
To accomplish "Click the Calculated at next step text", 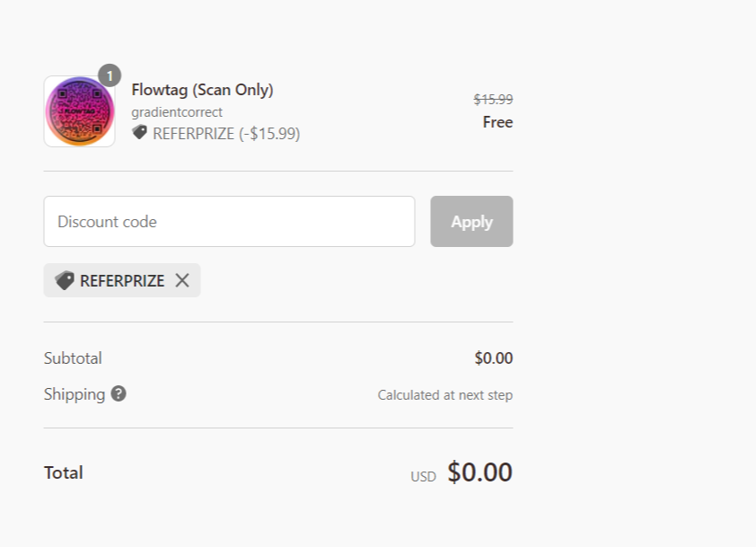I will pyautogui.click(x=445, y=394).
